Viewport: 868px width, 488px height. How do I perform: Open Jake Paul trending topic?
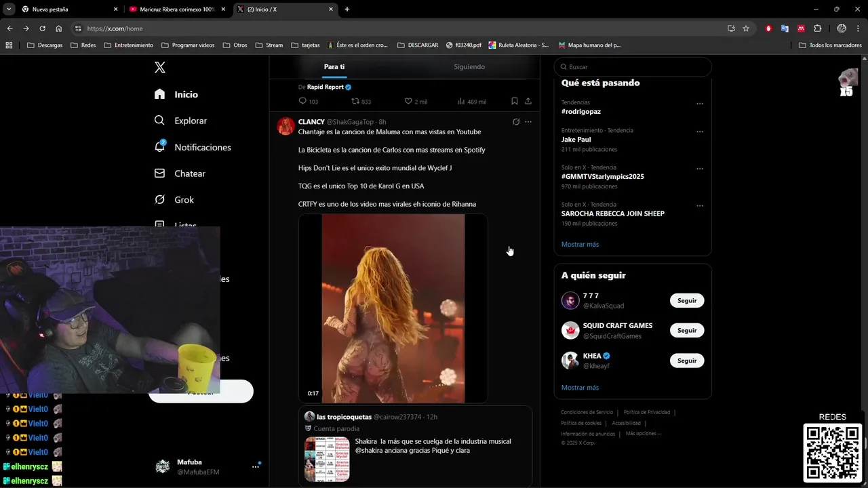[x=576, y=139]
